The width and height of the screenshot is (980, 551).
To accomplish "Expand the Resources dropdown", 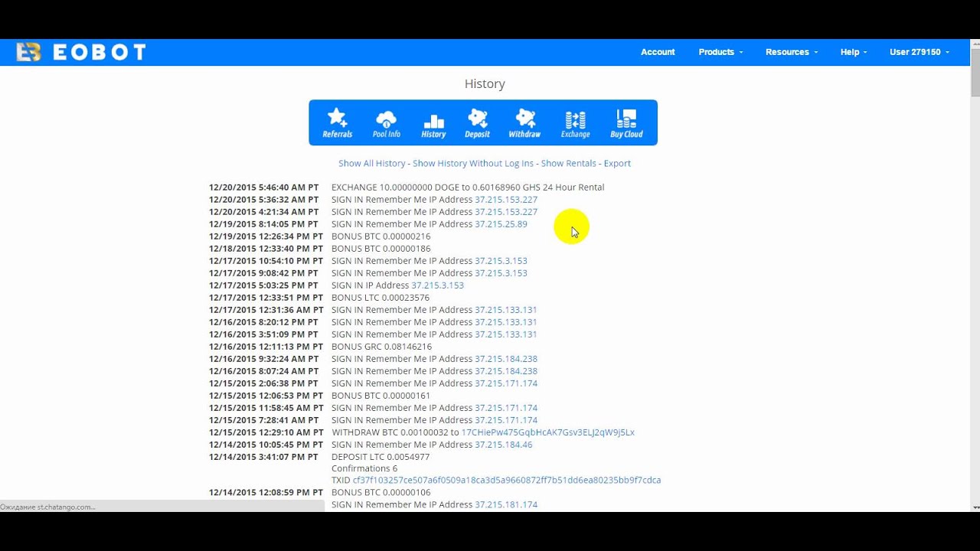I will tap(792, 52).
